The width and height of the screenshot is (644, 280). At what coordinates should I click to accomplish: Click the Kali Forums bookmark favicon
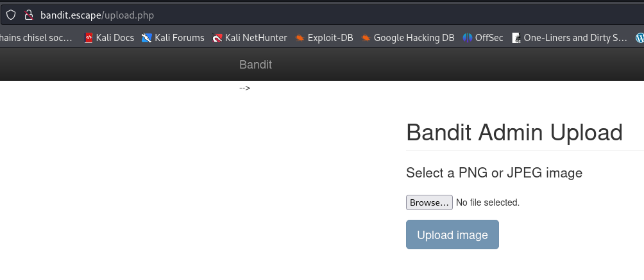(147, 38)
